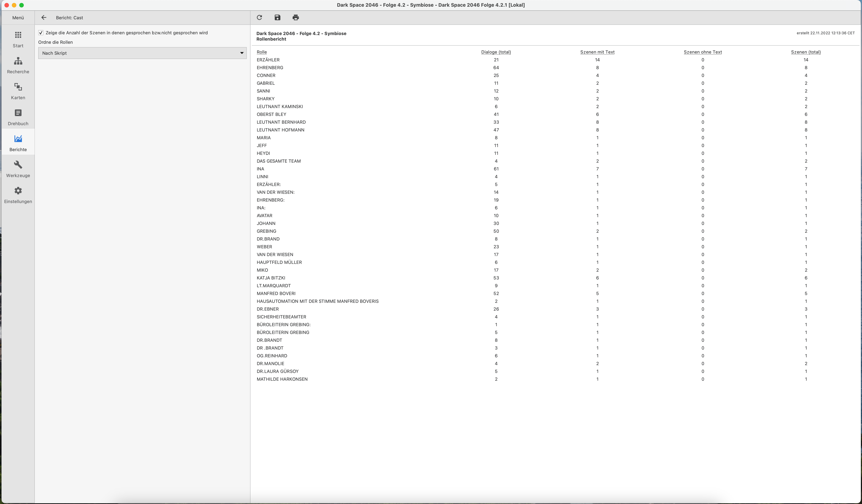The width and height of the screenshot is (862, 504).
Task: Select the WEBER role
Action: [264, 247]
